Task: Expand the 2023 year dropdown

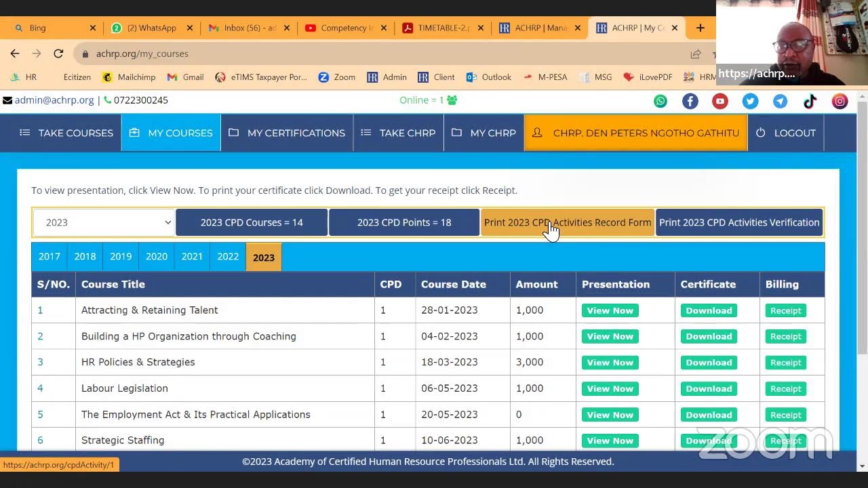Action: pos(104,222)
